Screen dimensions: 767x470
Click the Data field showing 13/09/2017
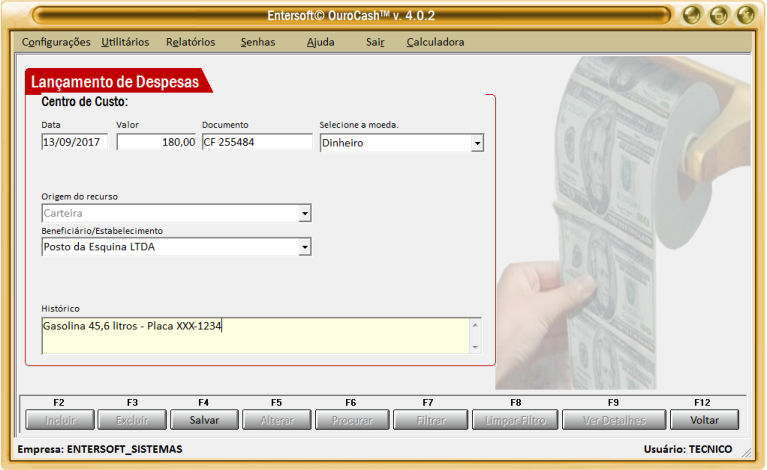coord(74,142)
